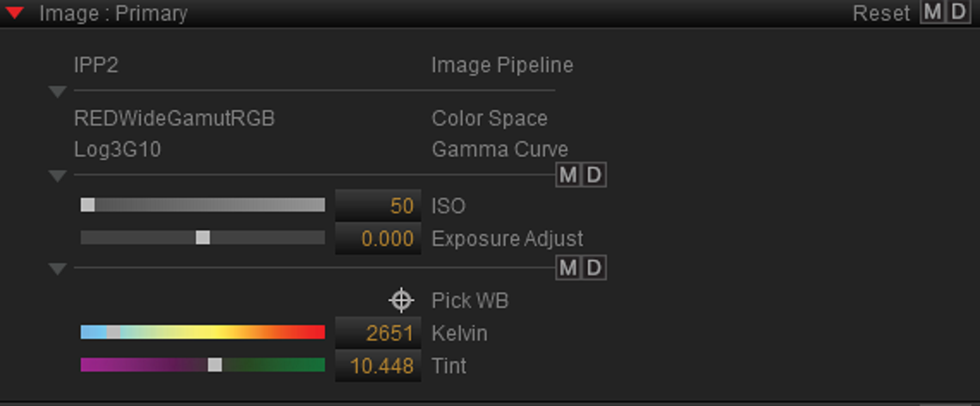This screenshot has height=406, width=980.
Task: Click the Exposure Adjust slider handle
Action: pyautogui.click(x=203, y=237)
